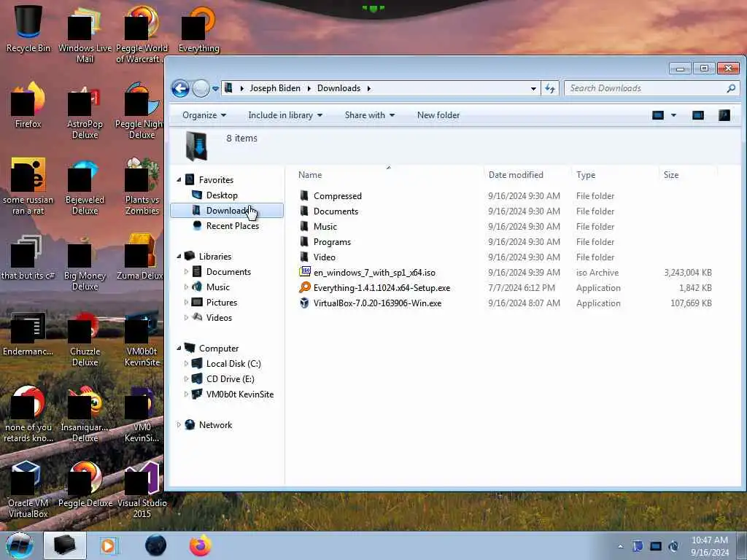Collapse the Favorites tree group
This screenshot has height=560, width=747.
coord(179,180)
